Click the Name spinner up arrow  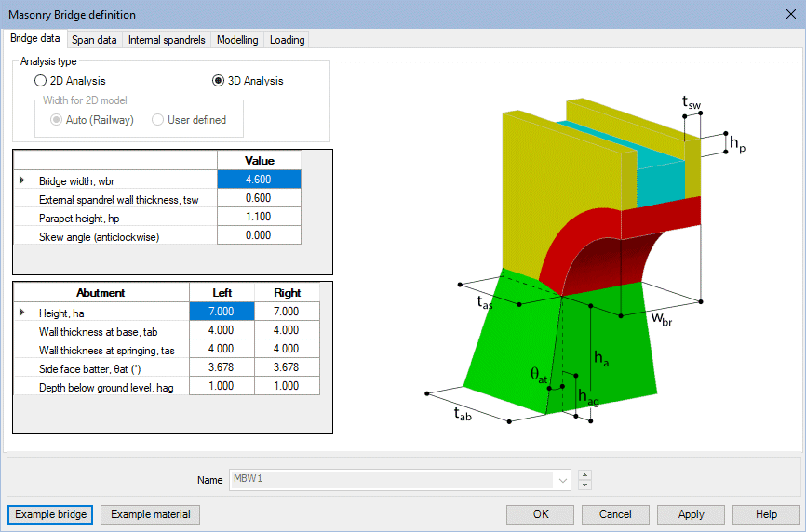[x=584, y=475]
